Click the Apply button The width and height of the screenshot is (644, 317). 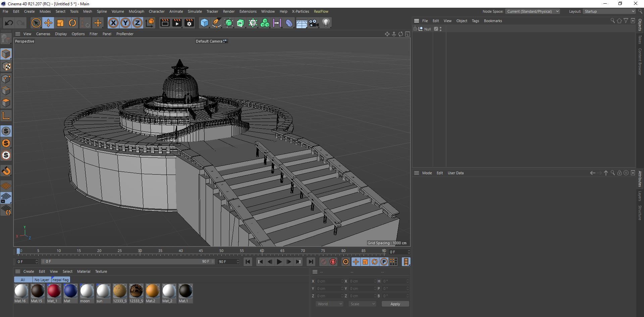(395, 304)
